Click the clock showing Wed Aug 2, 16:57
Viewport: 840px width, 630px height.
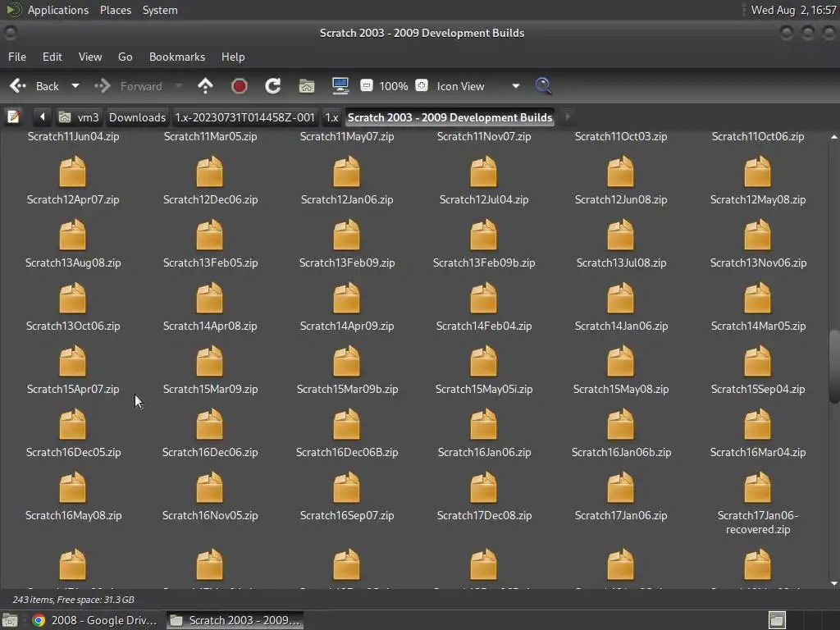pyautogui.click(x=793, y=10)
